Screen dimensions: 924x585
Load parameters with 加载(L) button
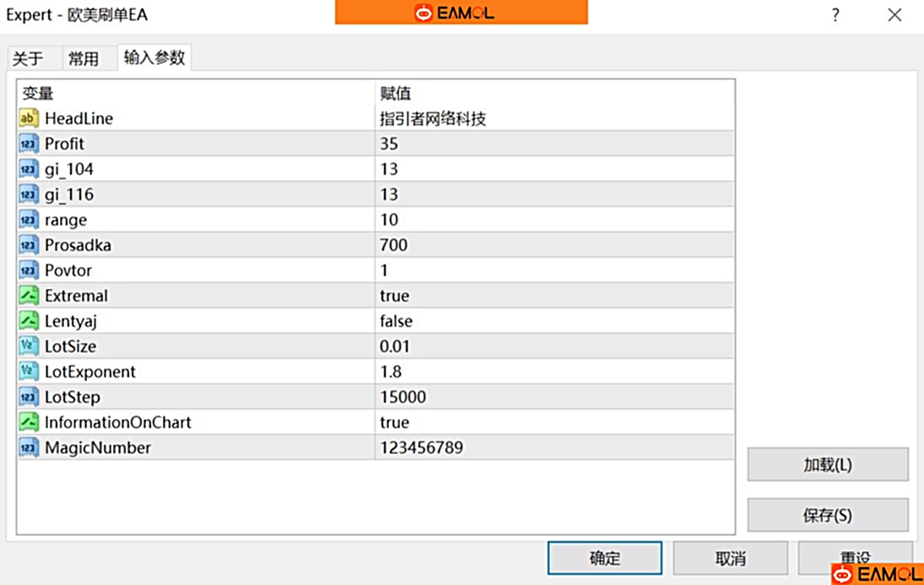[x=827, y=465]
